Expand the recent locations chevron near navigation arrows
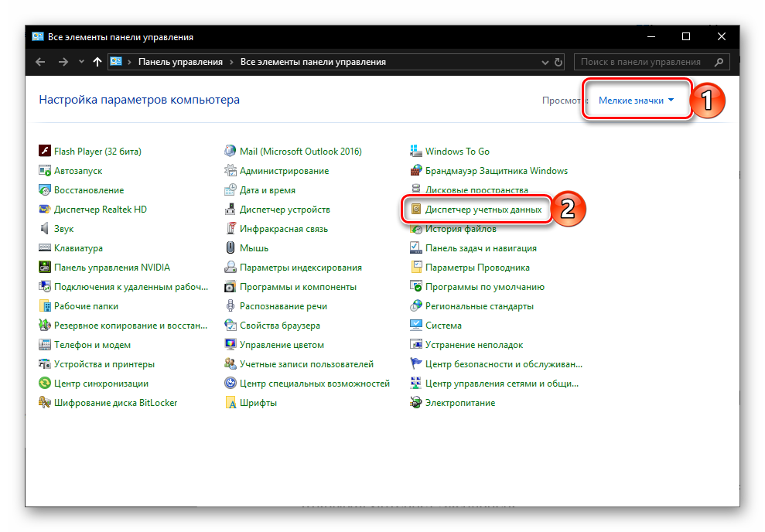 (x=81, y=62)
